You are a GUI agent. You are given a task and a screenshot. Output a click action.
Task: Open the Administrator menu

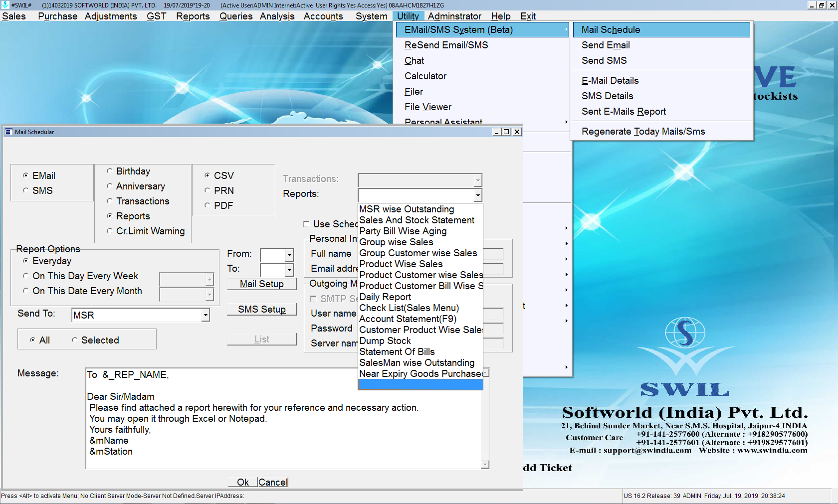tap(454, 16)
